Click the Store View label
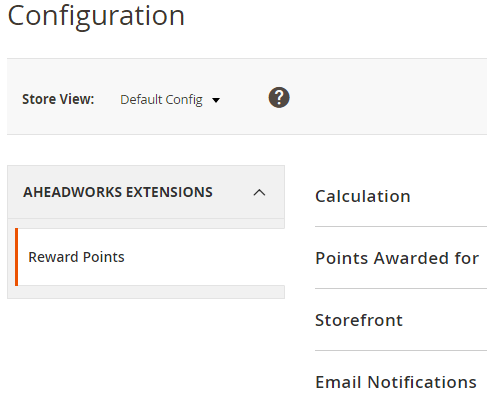The height and width of the screenshot is (401, 487). click(x=58, y=99)
